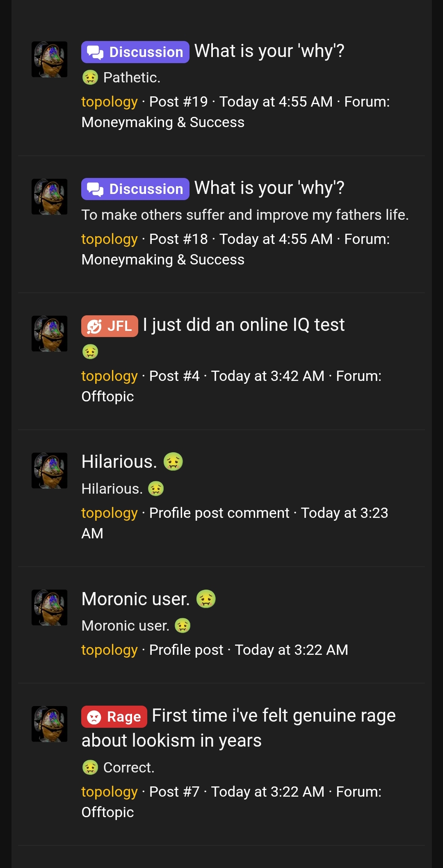Click topology link under the 'Hilarious.' comment
This screenshot has height=868, width=443.
(x=109, y=513)
